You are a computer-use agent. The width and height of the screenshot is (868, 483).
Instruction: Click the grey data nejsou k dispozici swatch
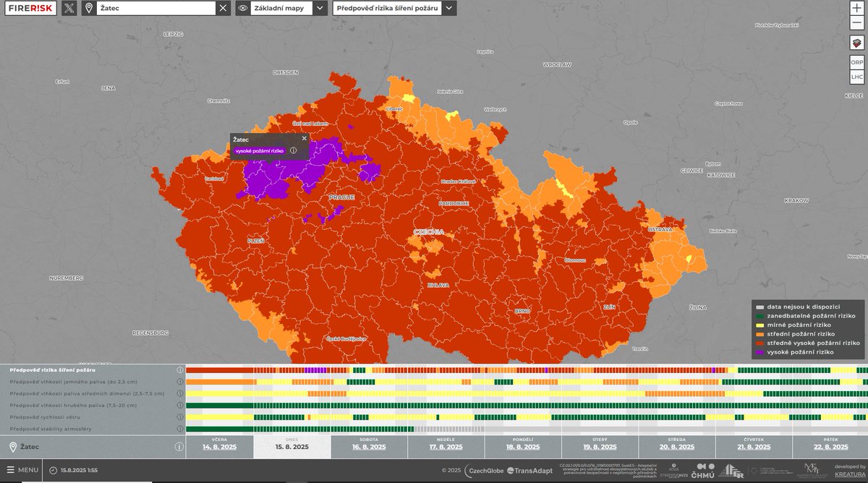tap(759, 307)
